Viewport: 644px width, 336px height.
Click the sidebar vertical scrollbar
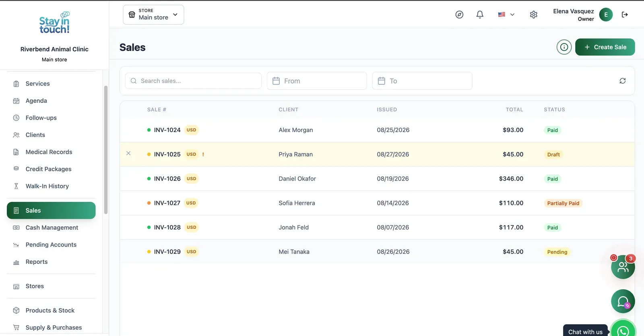click(106, 150)
